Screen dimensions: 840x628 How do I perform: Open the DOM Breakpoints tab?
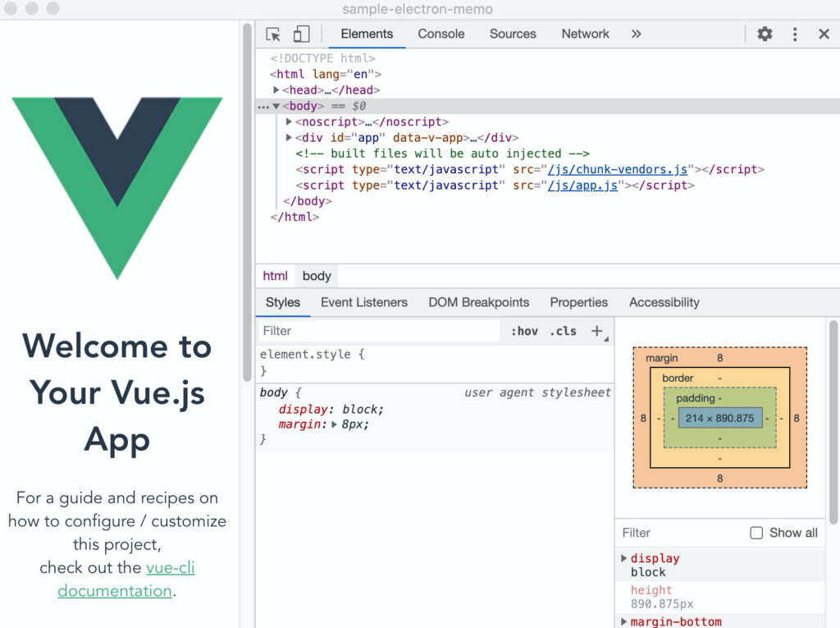[x=478, y=302]
